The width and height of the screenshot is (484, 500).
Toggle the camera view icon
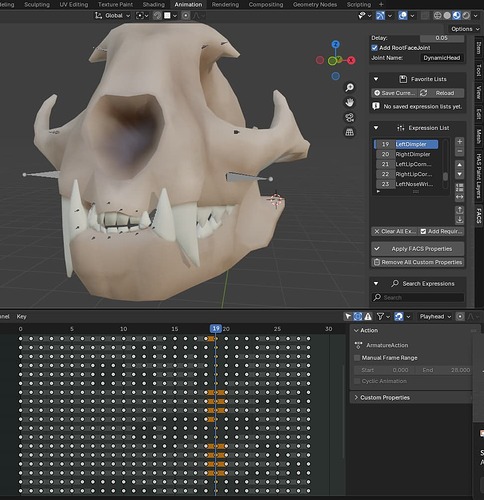coord(349,117)
